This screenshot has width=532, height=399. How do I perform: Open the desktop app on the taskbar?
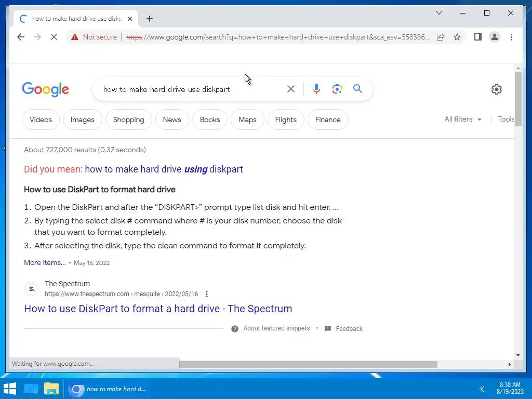(x=31, y=389)
